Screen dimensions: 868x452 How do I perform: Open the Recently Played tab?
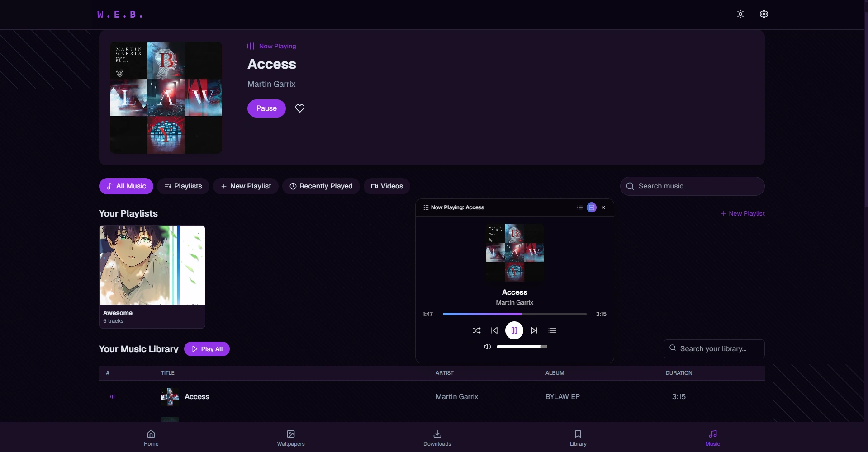click(x=321, y=186)
